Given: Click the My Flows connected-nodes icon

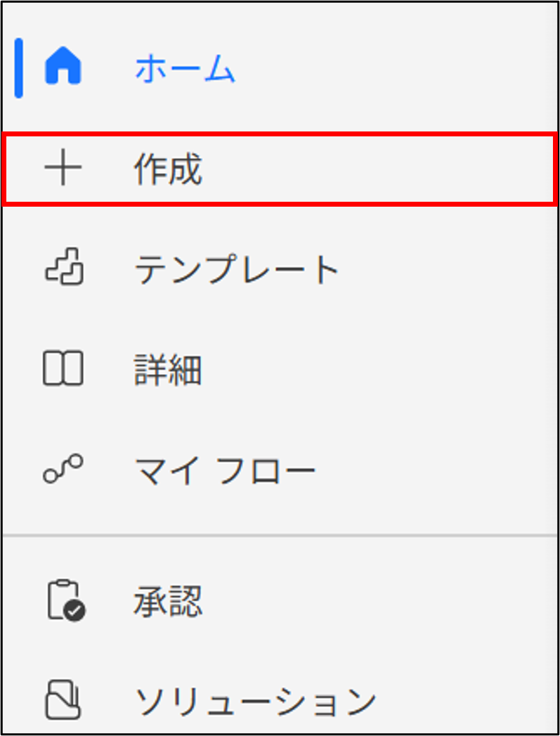Looking at the screenshot, I should (63, 470).
